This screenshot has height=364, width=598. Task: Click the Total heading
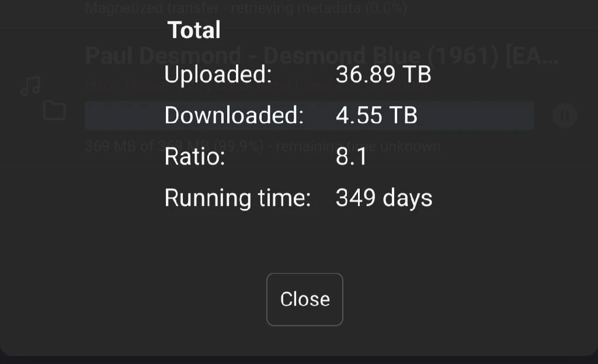pos(194,30)
